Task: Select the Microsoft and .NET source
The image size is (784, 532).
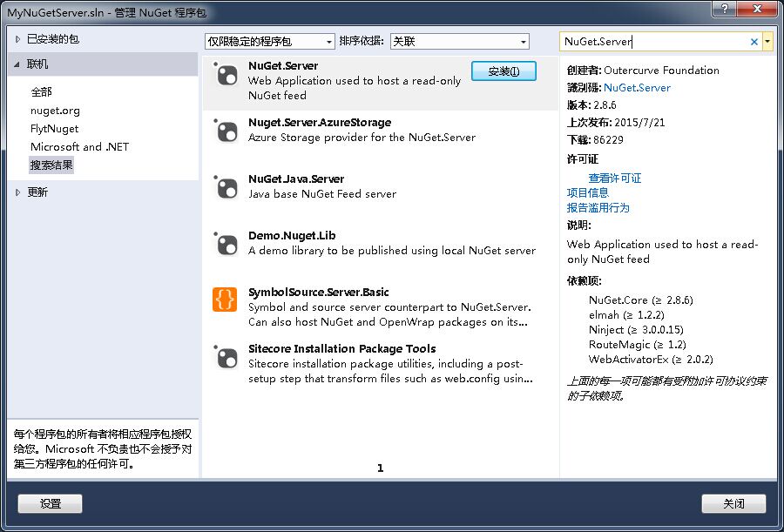Action: (79, 146)
